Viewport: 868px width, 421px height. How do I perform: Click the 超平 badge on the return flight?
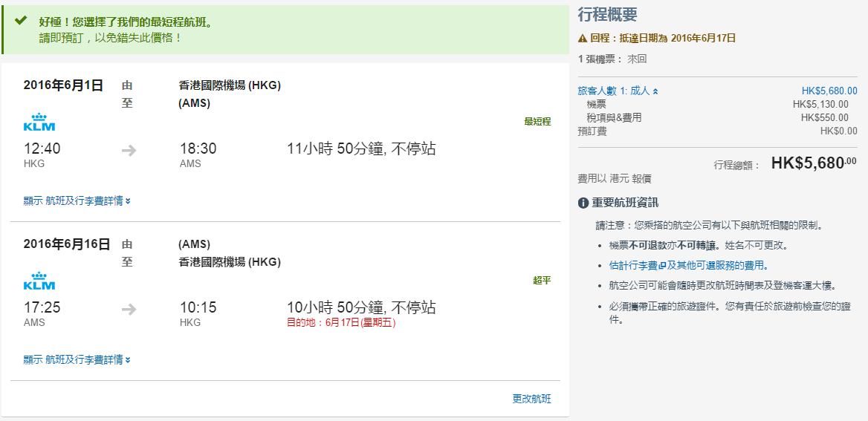point(542,281)
